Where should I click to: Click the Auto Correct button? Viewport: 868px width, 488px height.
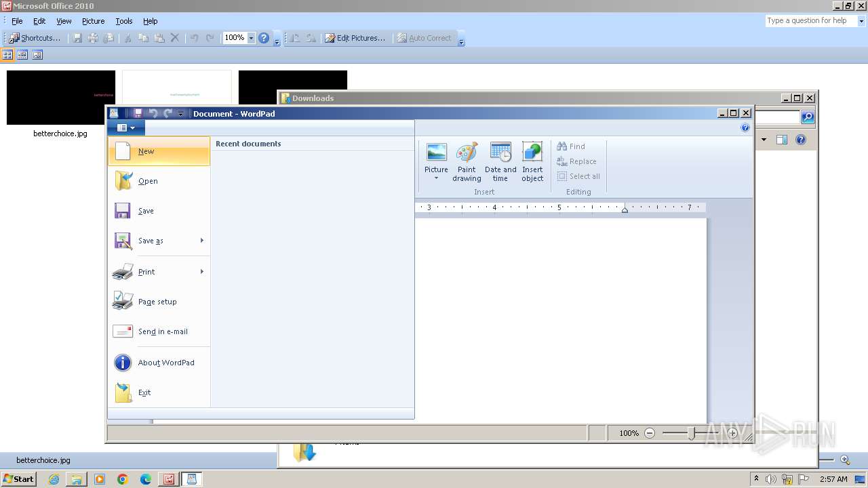[x=424, y=38]
